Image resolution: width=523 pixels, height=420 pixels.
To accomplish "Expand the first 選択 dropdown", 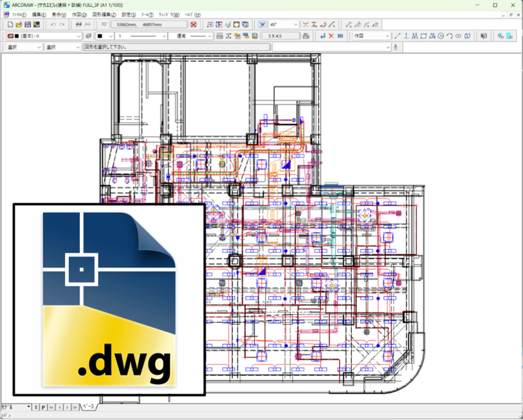I will [38, 47].
